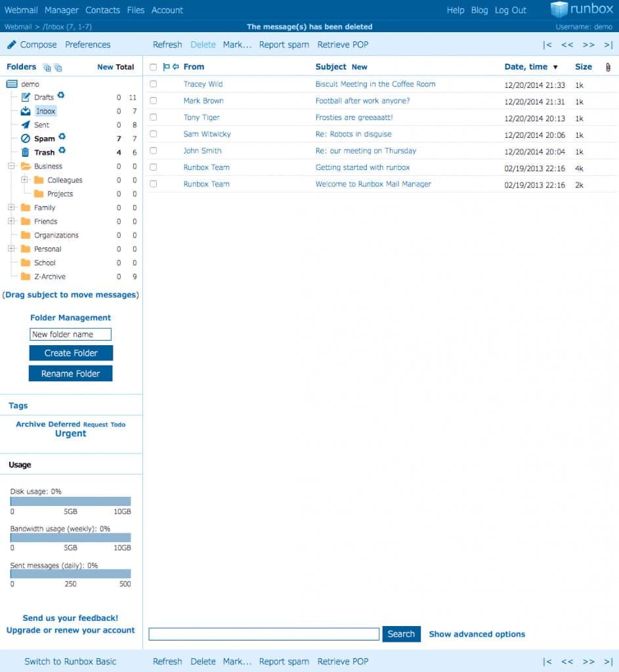
Task: Sort by the replied arrow column icon
Action: pyautogui.click(x=176, y=67)
